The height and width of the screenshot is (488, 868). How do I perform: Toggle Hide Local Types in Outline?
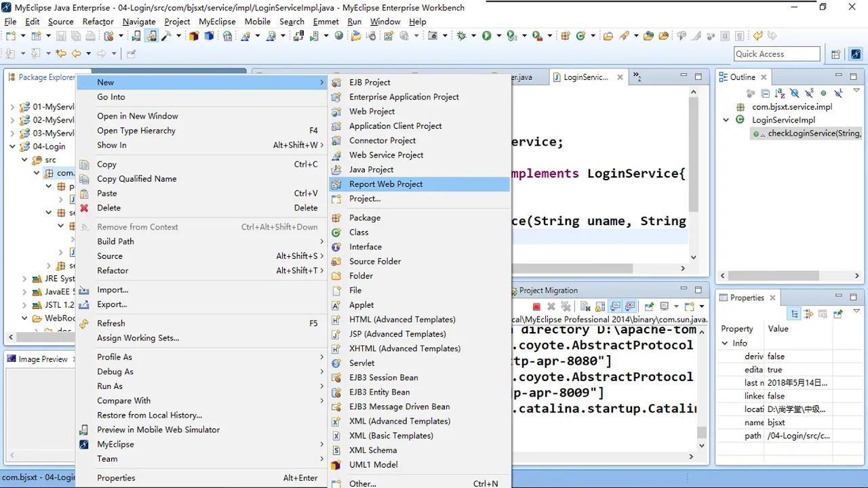(x=838, y=93)
